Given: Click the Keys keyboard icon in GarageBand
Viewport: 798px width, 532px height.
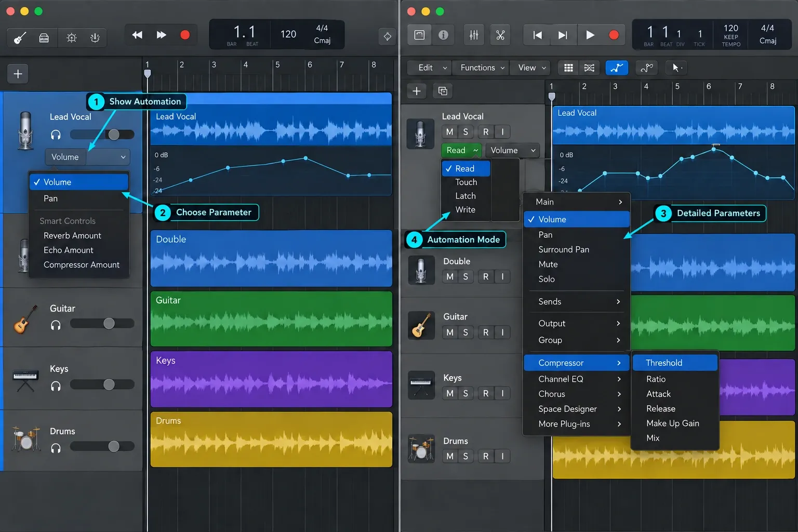Looking at the screenshot, I should pos(24,380).
